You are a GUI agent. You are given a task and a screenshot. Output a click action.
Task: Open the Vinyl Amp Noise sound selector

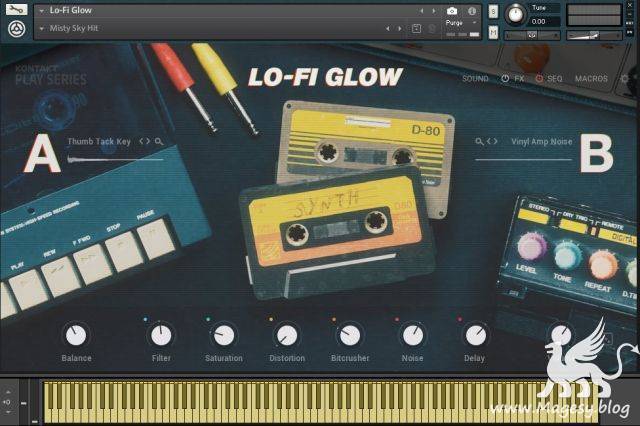(x=542, y=142)
